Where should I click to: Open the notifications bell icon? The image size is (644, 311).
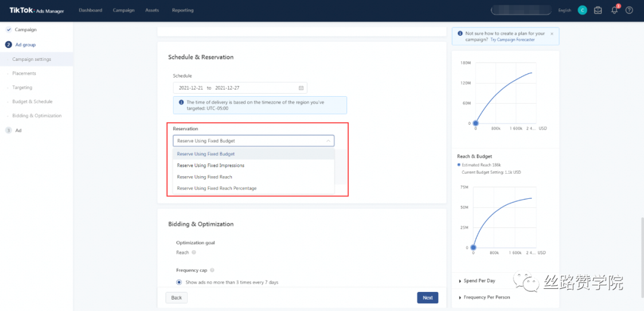[x=614, y=10]
